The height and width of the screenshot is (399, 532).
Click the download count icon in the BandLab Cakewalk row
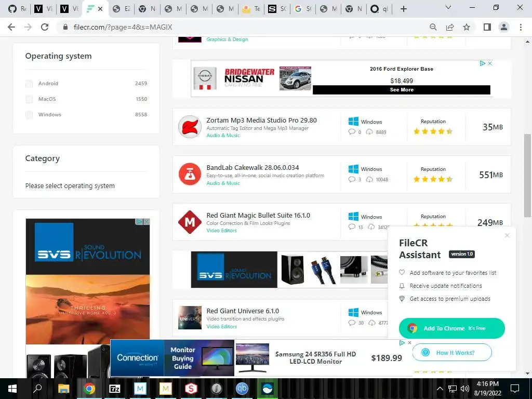[x=369, y=179]
